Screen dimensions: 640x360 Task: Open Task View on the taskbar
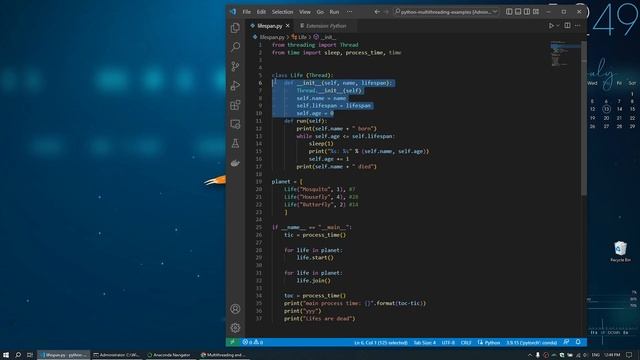click(30, 355)
